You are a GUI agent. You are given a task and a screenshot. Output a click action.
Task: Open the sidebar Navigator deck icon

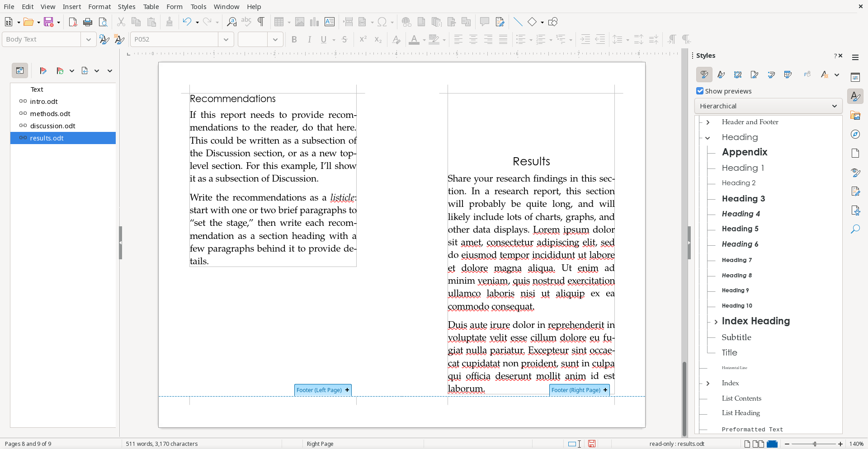[855, 134]
